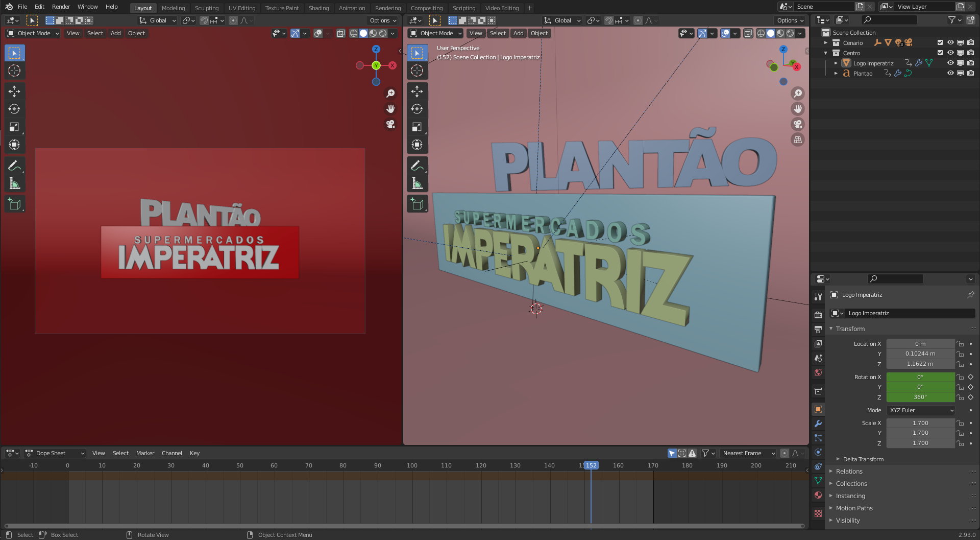Screen dimensions: 980x540
Task: Open Add menu in left viewport header
Action: pyautogui.click(x=116, y=33)
